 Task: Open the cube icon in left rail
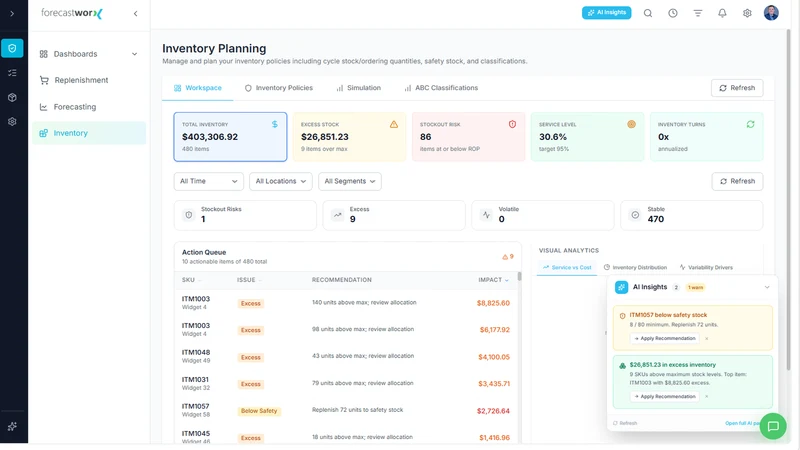coord(12,97)
